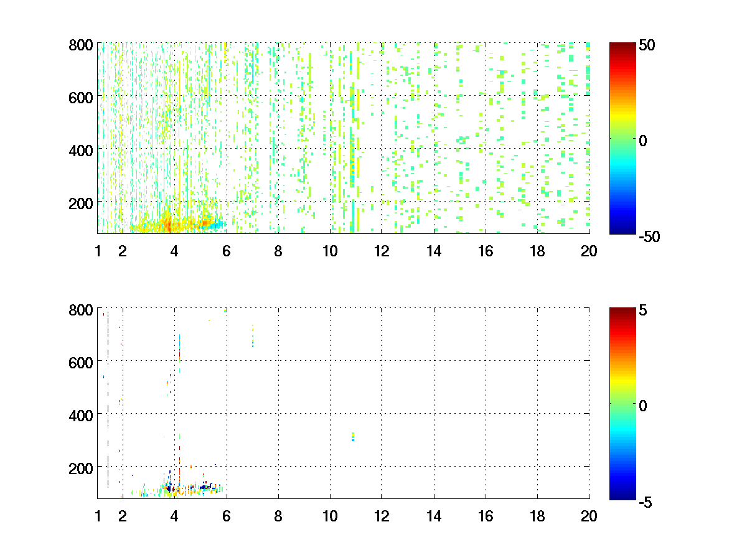Click x-axis tick 20 of lower plot

pyautogui.click(x=589, y=516)
